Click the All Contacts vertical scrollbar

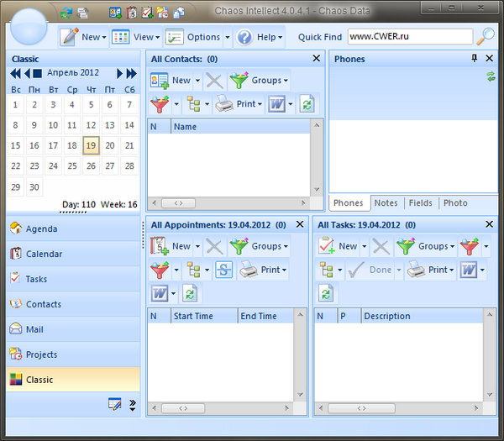coord(317,157)
